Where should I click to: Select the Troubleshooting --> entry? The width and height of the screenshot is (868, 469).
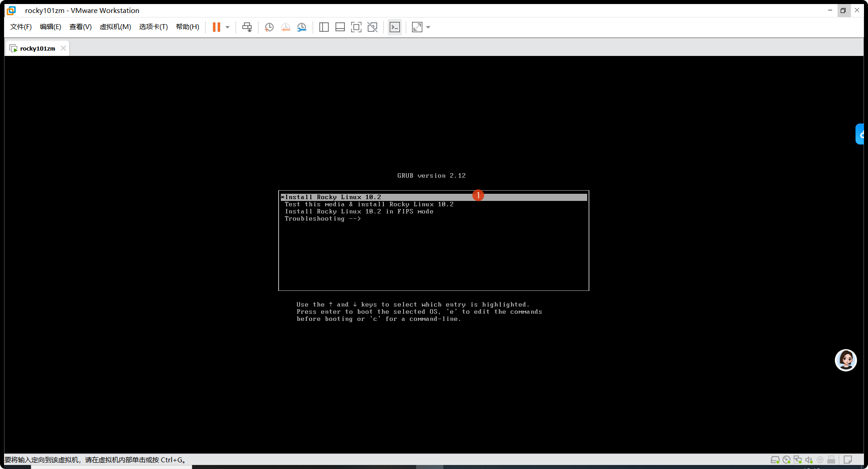point(322,219)
